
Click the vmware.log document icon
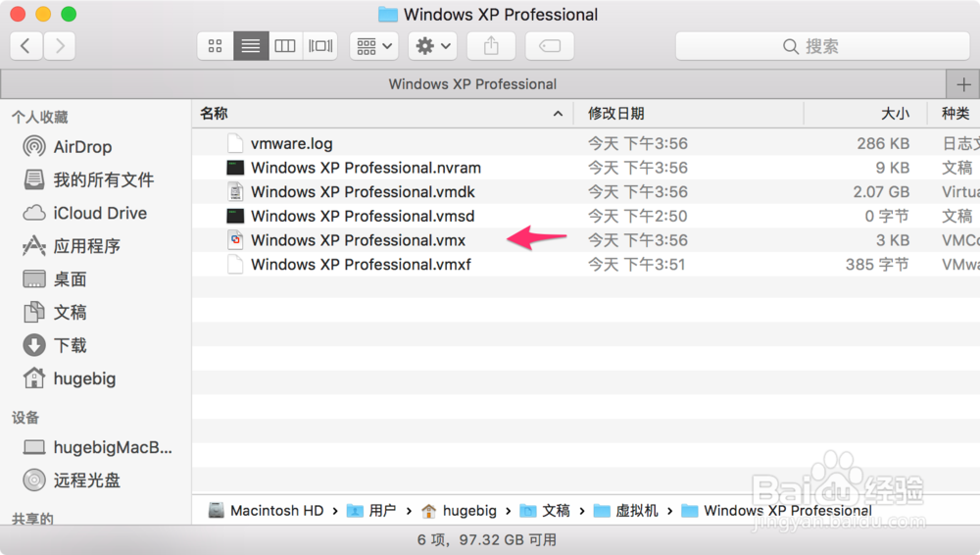[235, 143]
